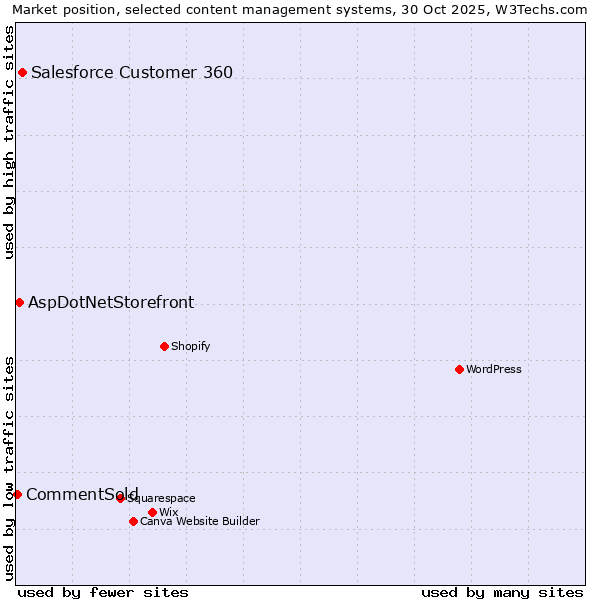Click the Wix red data point
The height and width of the screenshot is (600, 600).
(152, 512)
